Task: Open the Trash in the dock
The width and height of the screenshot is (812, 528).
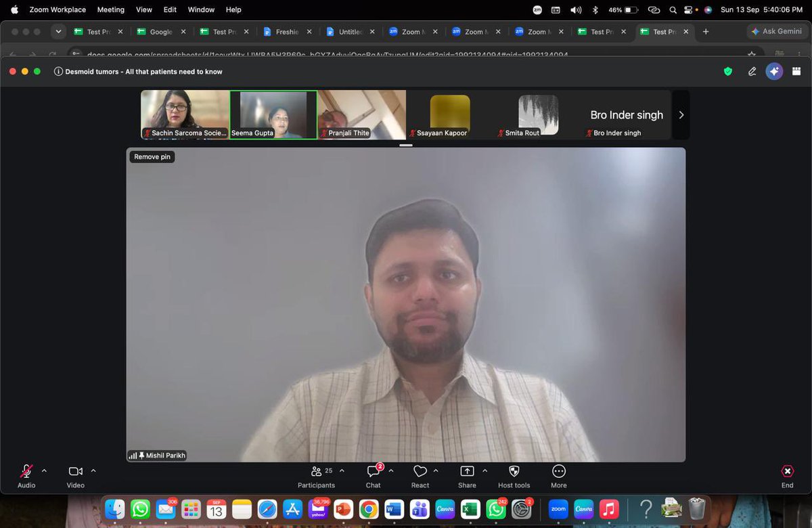Action: pyautogui.click(x=697, y=509)
